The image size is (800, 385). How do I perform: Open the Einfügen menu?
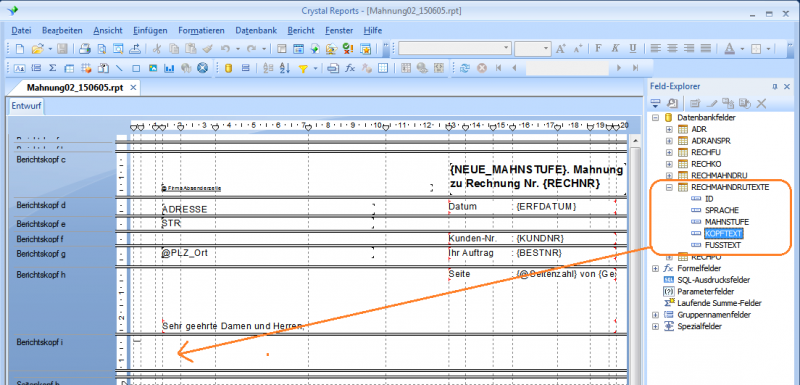click(x=150, y=31)
